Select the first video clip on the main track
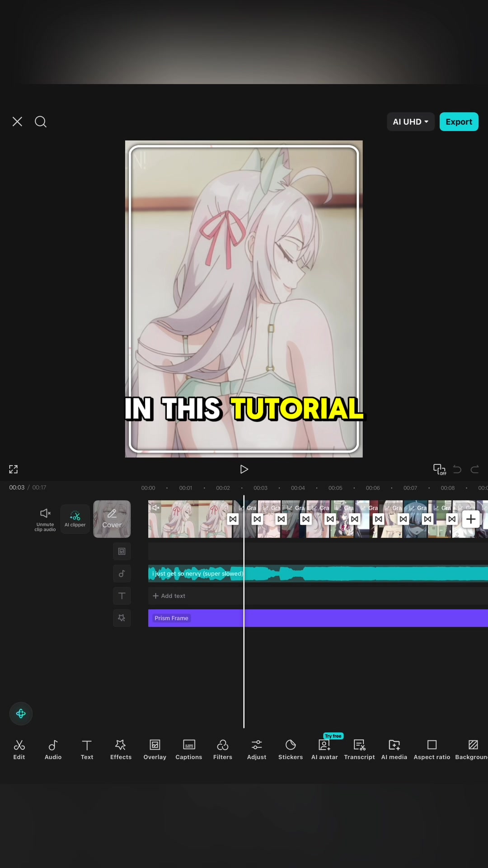Image resolution: width=488 pixels, height=868 pixels. (x=191, y=519)
